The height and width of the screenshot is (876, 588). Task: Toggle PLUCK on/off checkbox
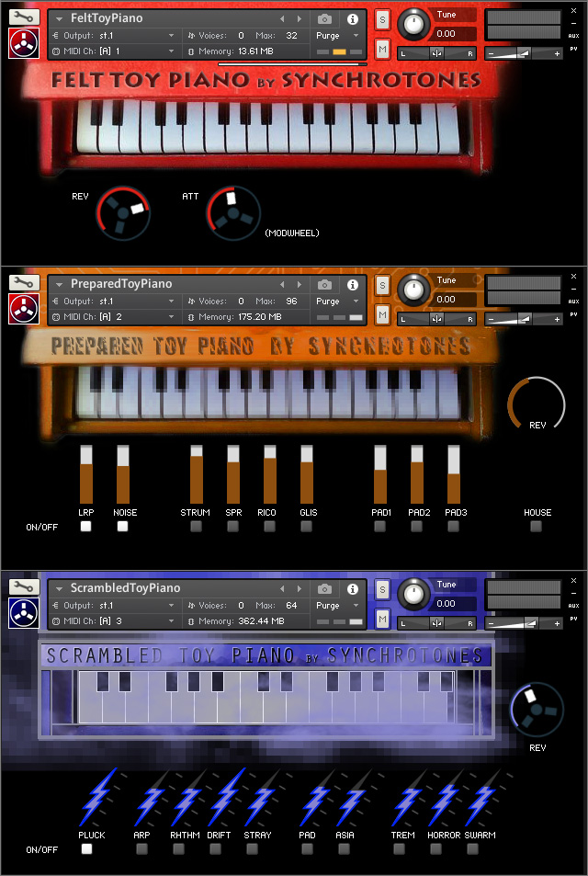point(86,849)
